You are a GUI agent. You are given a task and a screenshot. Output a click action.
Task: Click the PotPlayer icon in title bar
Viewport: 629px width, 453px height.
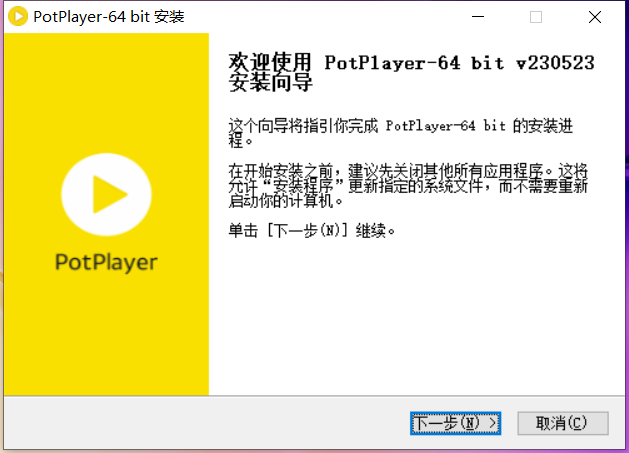(18, 17)
